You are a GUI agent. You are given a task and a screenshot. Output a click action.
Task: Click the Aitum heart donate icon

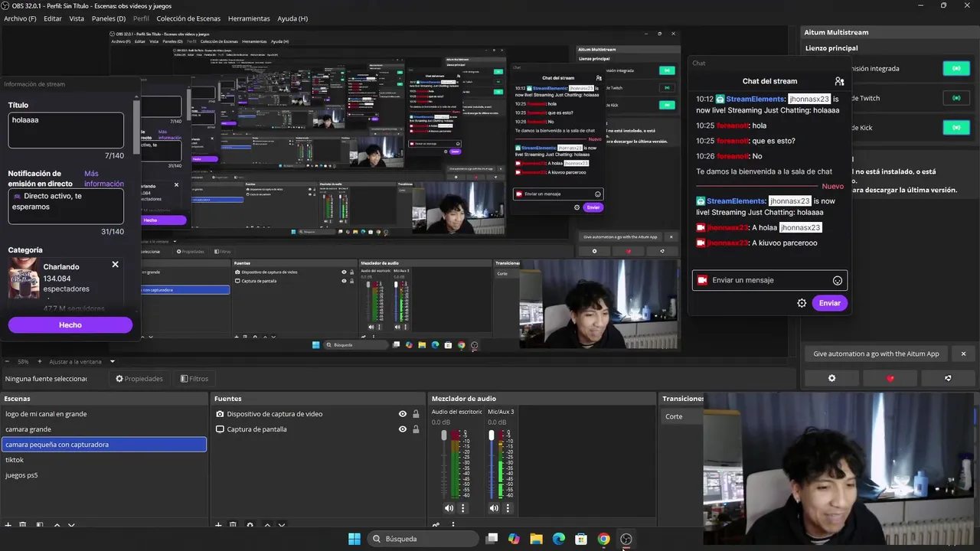(x=890, y=378)
